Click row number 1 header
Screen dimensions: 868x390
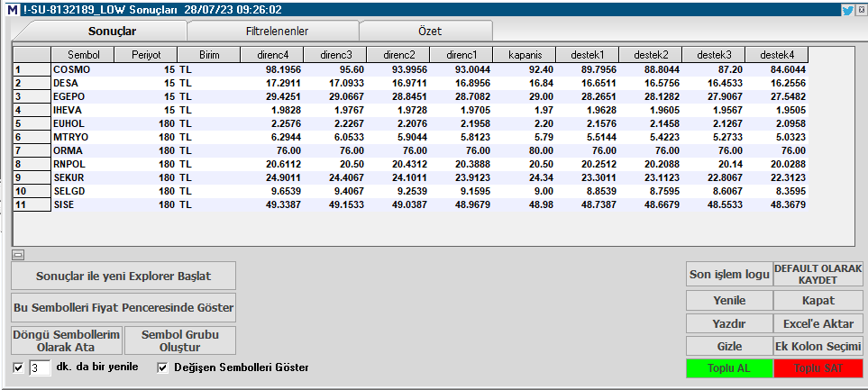[32, 69]
